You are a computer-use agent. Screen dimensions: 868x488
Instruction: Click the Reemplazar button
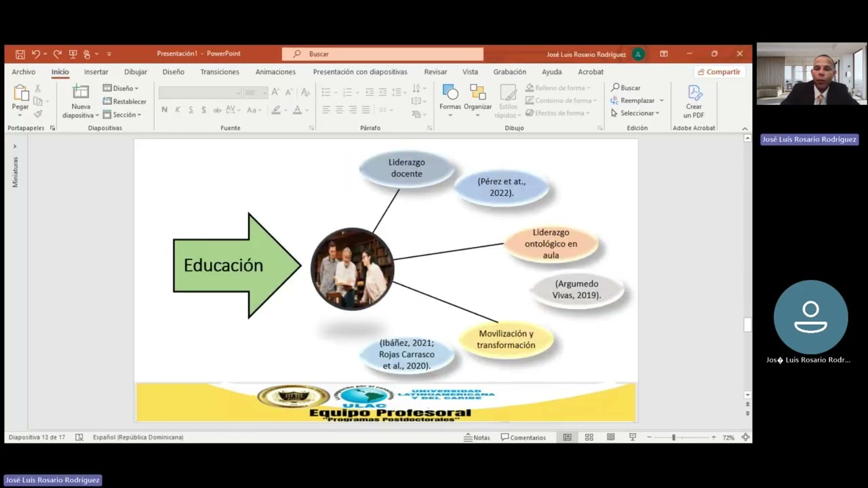click(x=637, y=101)
